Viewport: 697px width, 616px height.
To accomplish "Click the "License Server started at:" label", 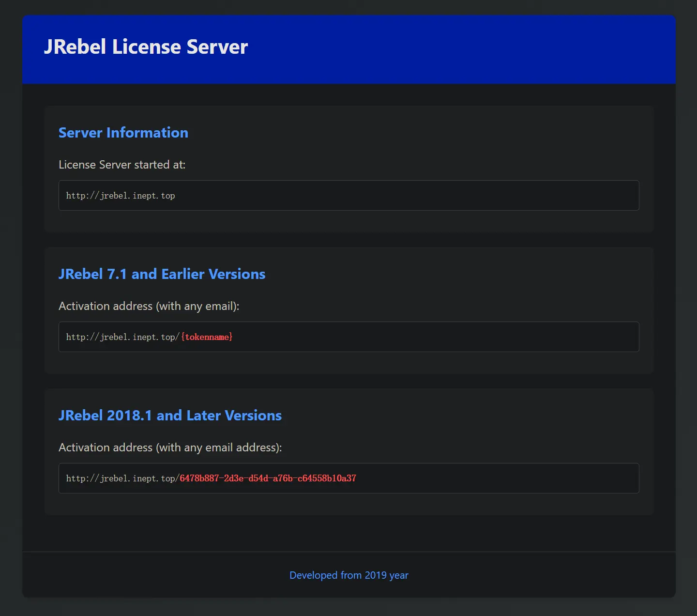I will pyautogui.click(x=122, y=165).
